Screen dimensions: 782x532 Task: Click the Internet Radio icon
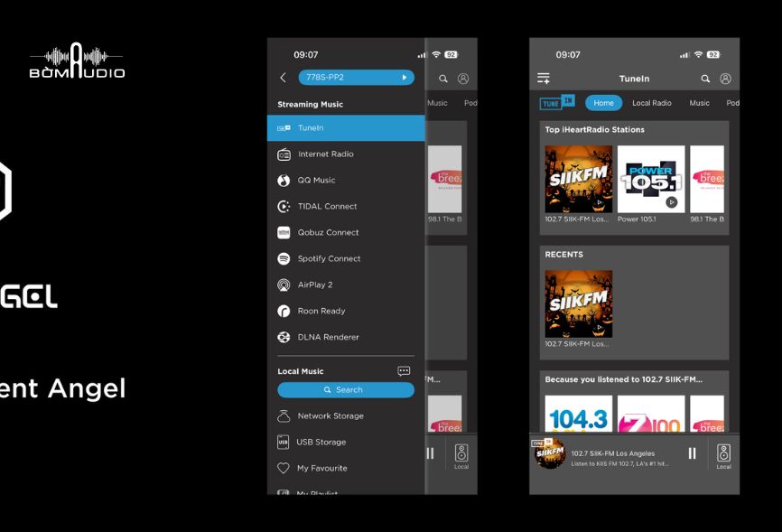(x=284, y=154)
